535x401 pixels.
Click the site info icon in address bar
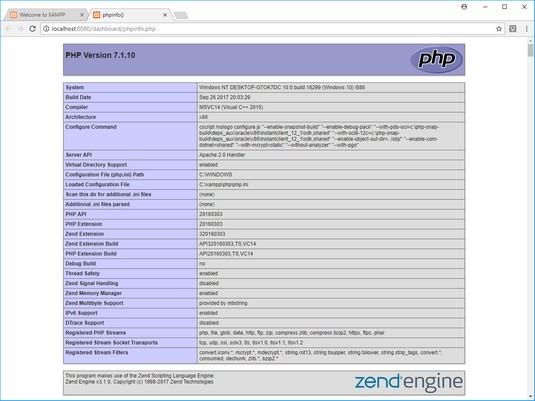pos(46,29)
